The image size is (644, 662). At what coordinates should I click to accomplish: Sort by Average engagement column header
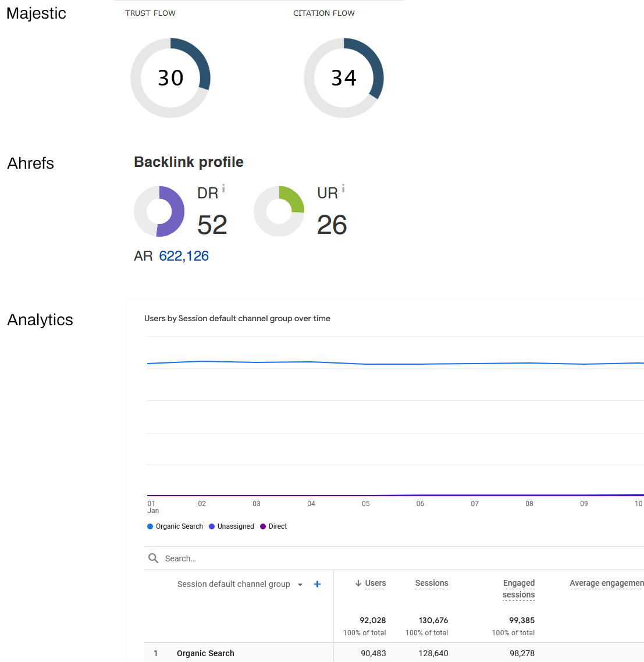click(607, 583)
